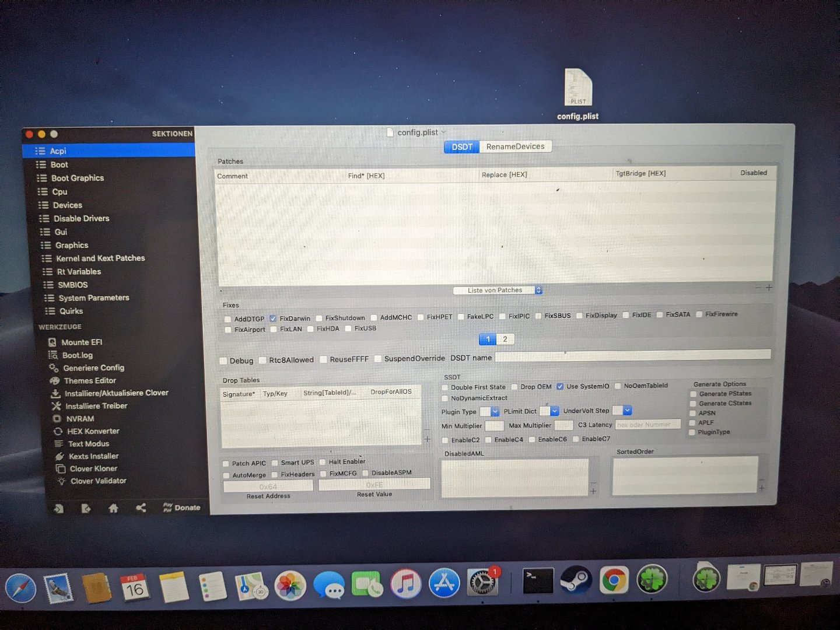Open the Liste von Patches dropdown

pos(498,290)
